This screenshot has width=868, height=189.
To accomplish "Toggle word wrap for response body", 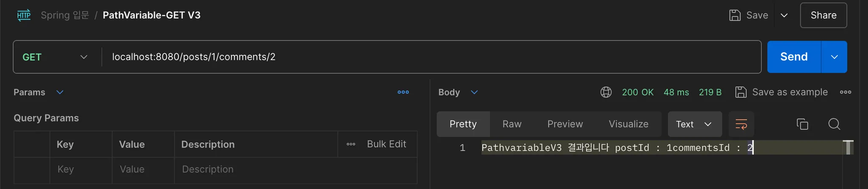I will 741,124.
